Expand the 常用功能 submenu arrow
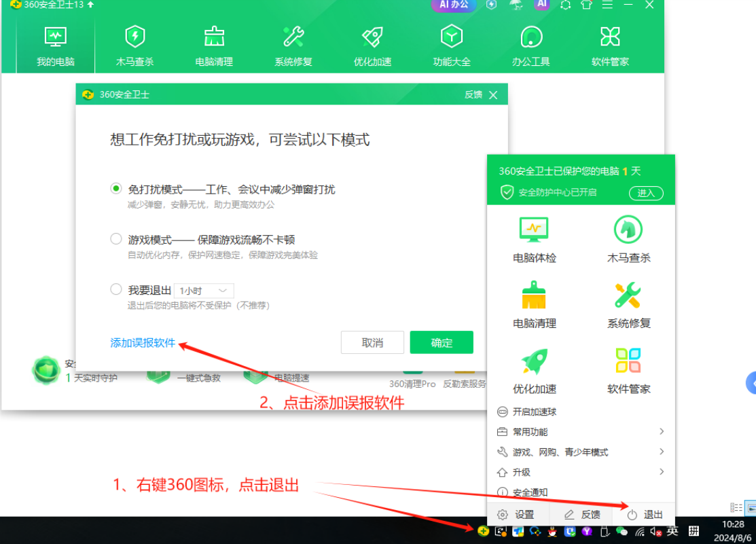Viewport: 756px width, 544px height. coord(662,431)
